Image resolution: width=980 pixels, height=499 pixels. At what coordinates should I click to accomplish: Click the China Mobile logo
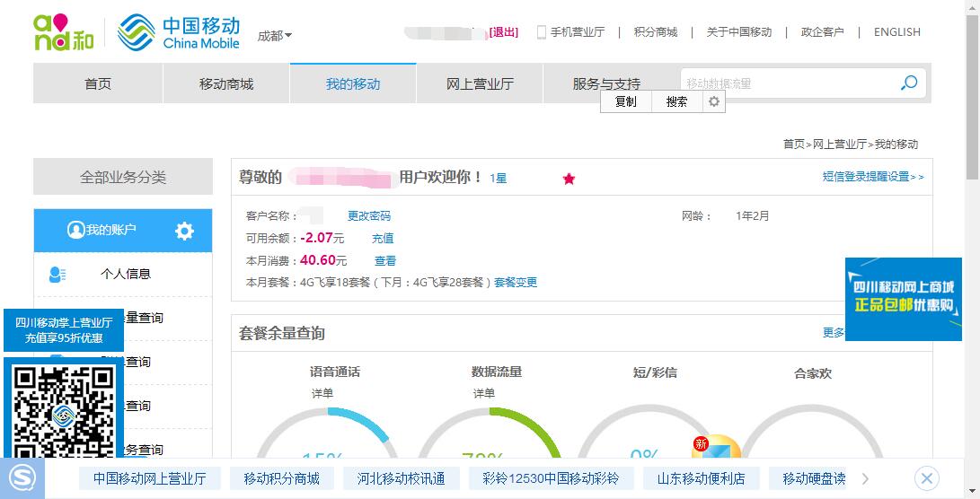pyautogui.click(x=179, y=33)
